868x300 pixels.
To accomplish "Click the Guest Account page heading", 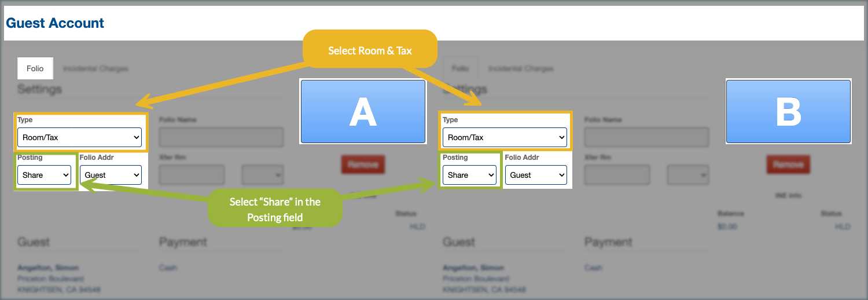I will tap(55, 23).
